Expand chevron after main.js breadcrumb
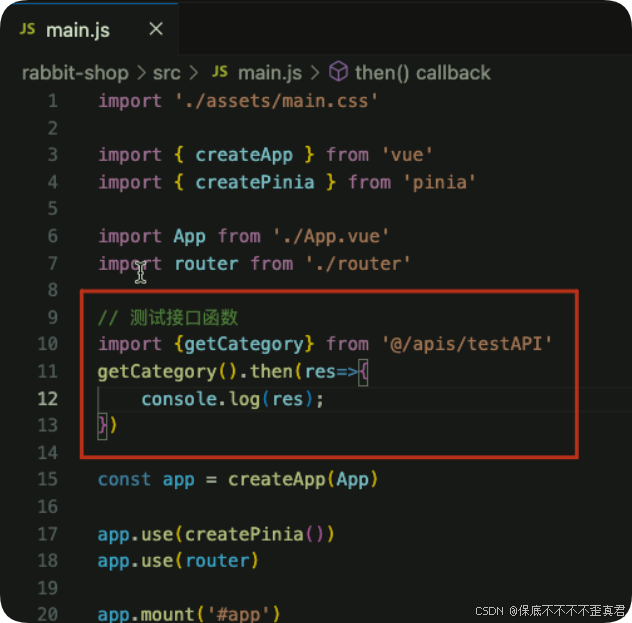 click(x=315, y=73)
